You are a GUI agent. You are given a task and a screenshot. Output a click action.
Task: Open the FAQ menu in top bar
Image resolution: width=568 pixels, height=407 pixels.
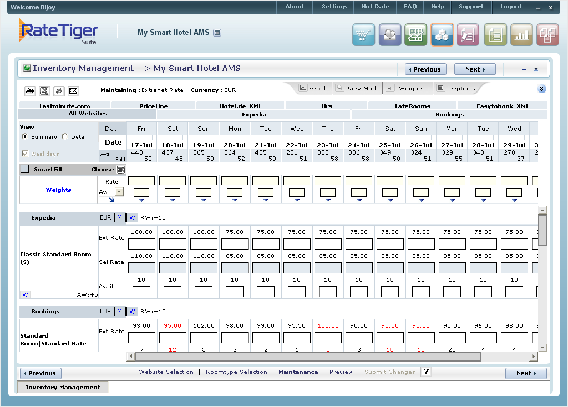(x=410, y=7)
